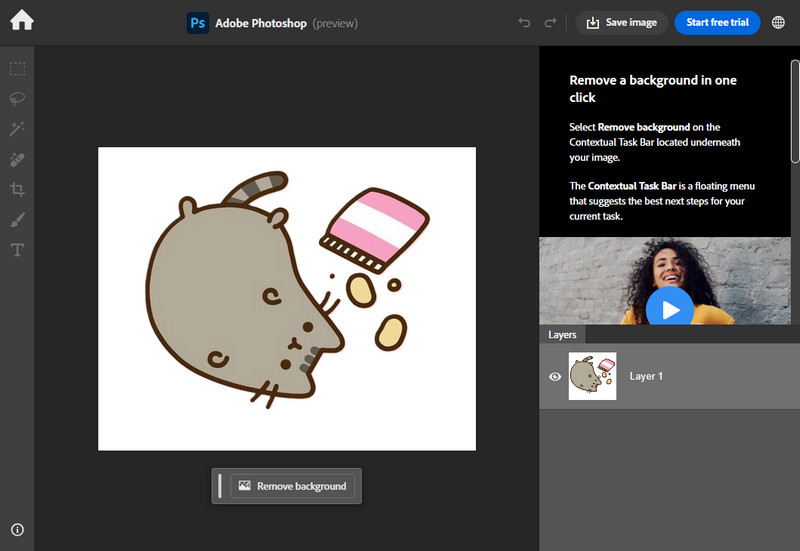
Task: Go to the Home icon
Action: [x=21, y=21]
